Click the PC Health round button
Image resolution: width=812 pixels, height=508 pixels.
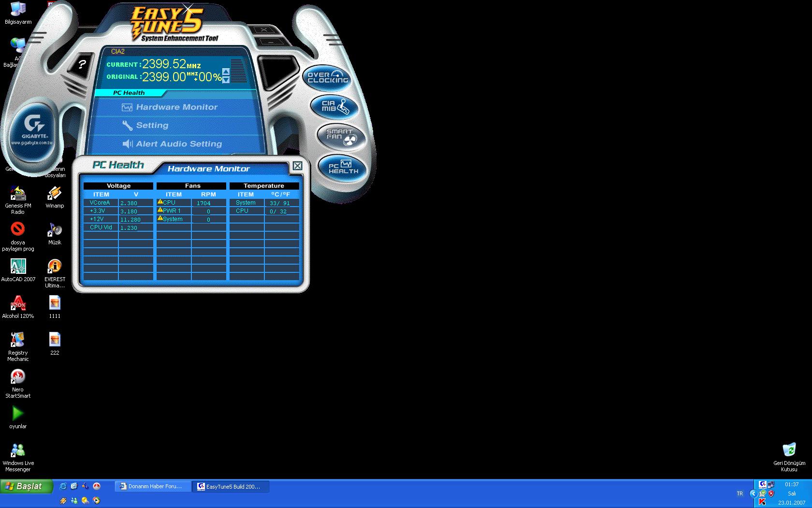[343, 168]
